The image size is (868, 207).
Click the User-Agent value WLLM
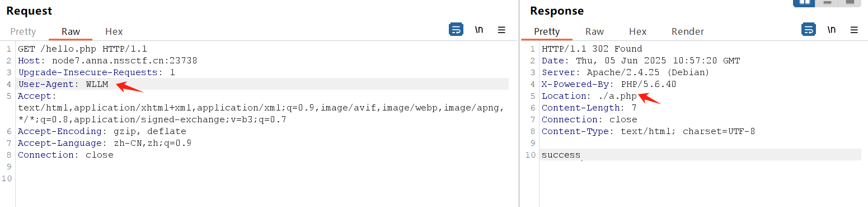click(97, 84)
